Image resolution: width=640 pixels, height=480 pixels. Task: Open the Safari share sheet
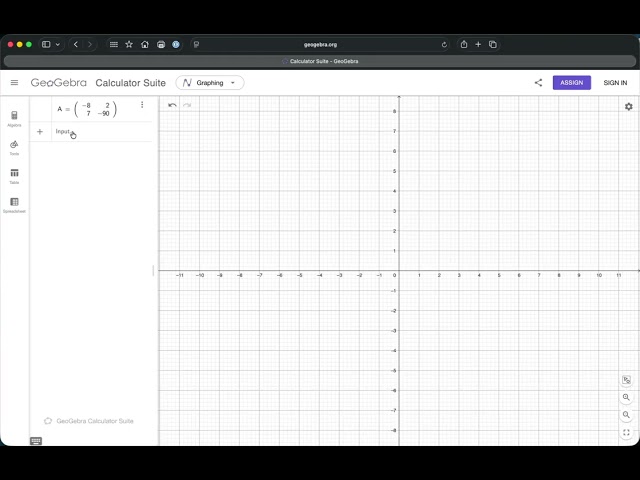click(464, 44)
